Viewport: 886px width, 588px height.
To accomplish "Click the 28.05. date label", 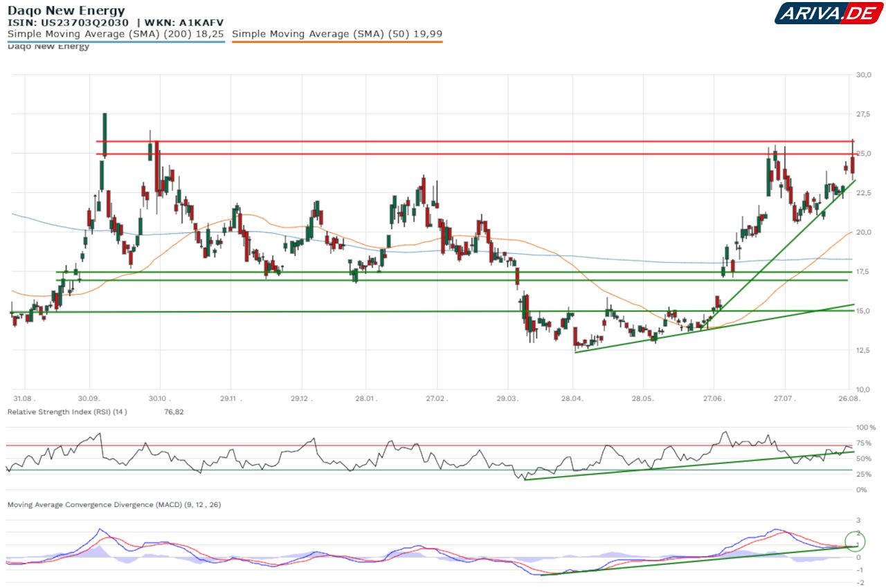I will 643,399.
